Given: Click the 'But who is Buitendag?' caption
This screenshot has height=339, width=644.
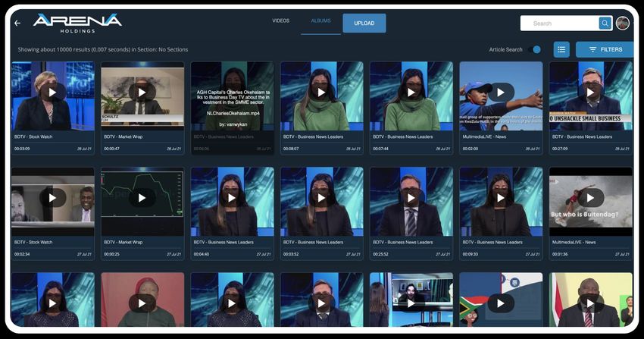Looking at the screenshot, I should (584, 215).
